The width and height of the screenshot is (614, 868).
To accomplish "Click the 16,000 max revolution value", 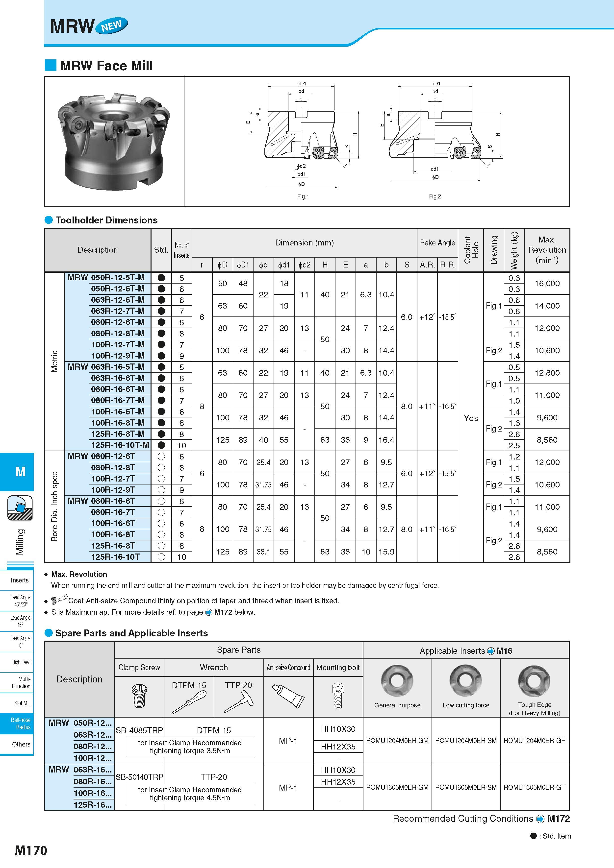I will [547, 284].
